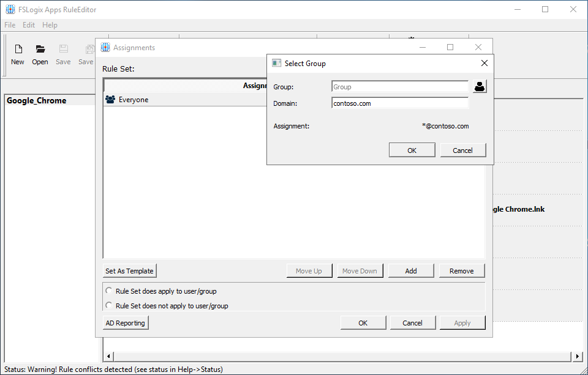The width and height of the screenshot is (588, 375).
Task: Open the File menu
Action: (x=10, y=24)
